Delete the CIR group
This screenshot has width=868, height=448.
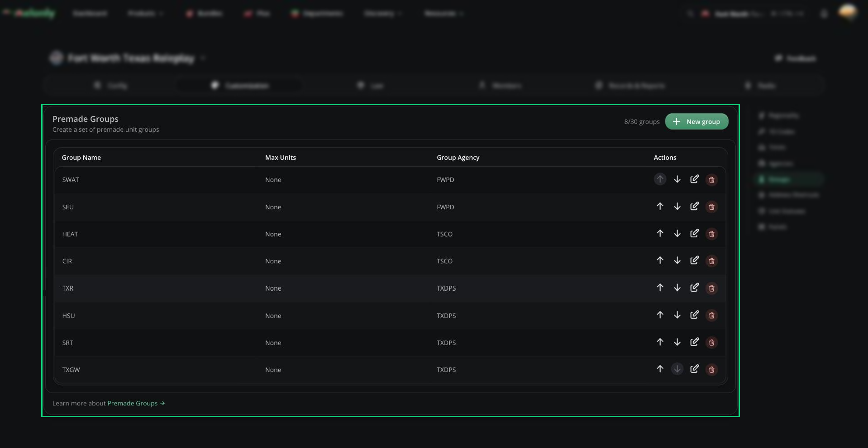[x=711, y=261]
